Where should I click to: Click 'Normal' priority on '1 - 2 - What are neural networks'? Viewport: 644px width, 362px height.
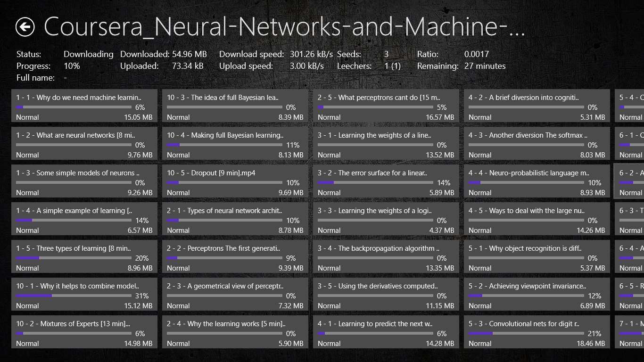27,155
